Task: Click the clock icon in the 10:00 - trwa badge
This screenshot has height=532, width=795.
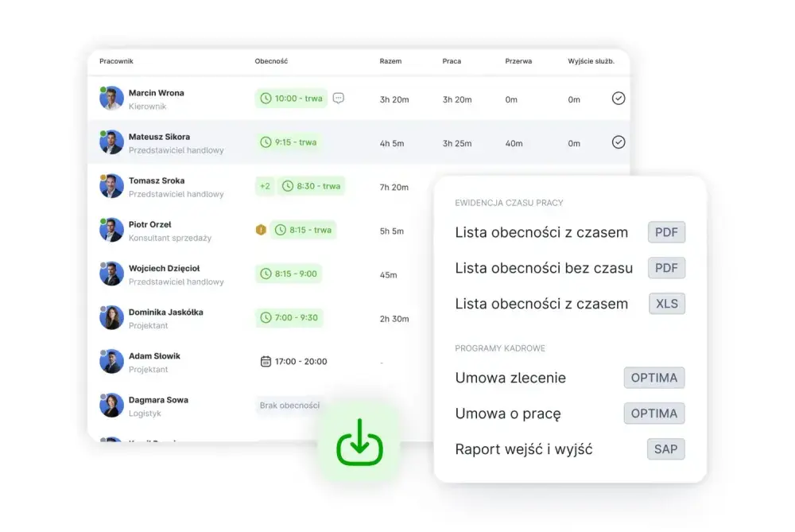Action: (266, 99)
